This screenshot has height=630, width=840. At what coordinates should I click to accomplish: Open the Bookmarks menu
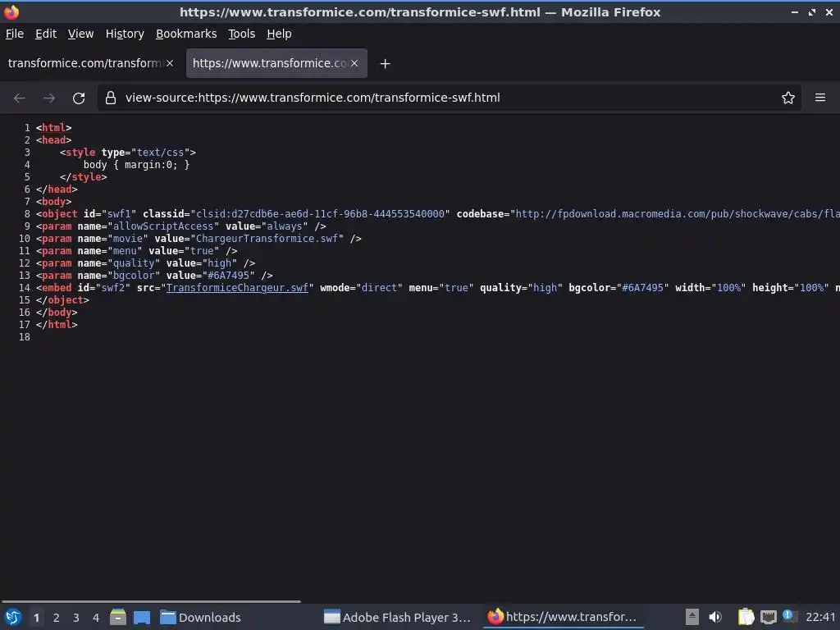pos(186,34)
